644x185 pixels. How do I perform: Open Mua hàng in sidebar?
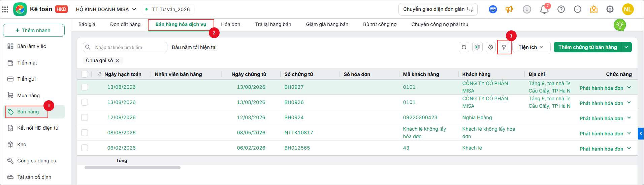pyautogui.click(x=34, y=96)
